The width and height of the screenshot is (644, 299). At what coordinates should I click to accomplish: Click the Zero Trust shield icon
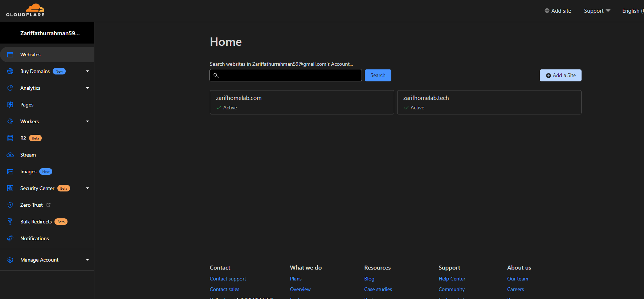(10, 205)
